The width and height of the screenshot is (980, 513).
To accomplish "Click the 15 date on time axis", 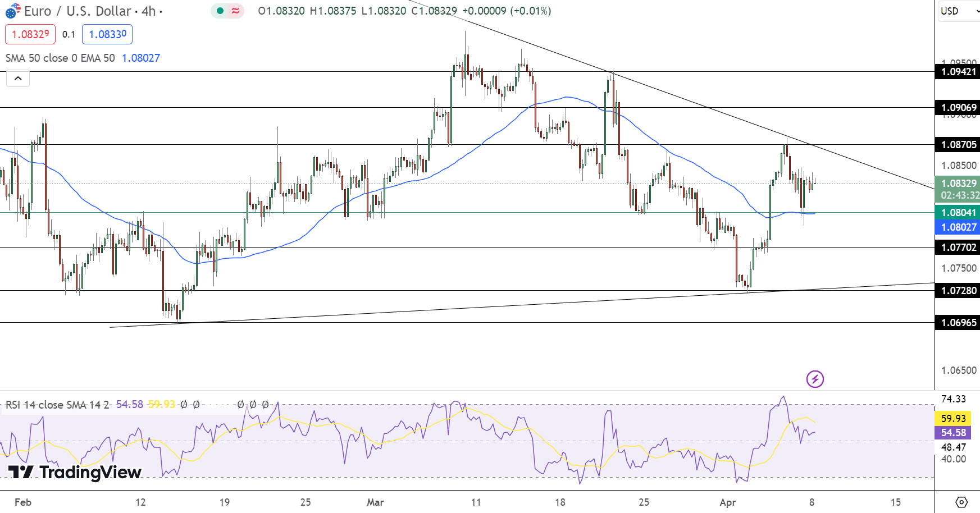I will coord(895,502).
